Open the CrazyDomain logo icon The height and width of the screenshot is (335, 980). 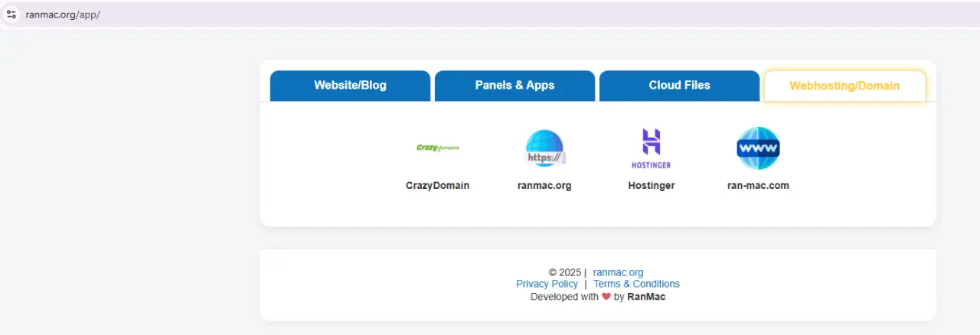437,148
